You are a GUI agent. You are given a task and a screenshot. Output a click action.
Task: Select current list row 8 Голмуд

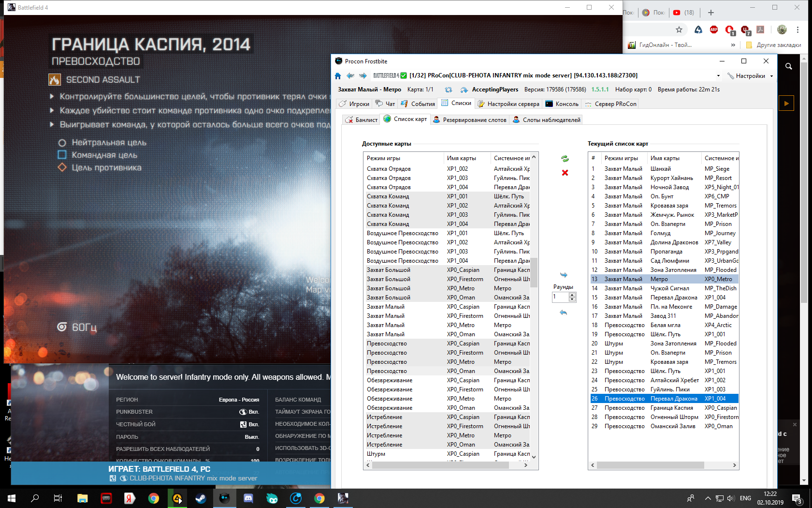664,233
